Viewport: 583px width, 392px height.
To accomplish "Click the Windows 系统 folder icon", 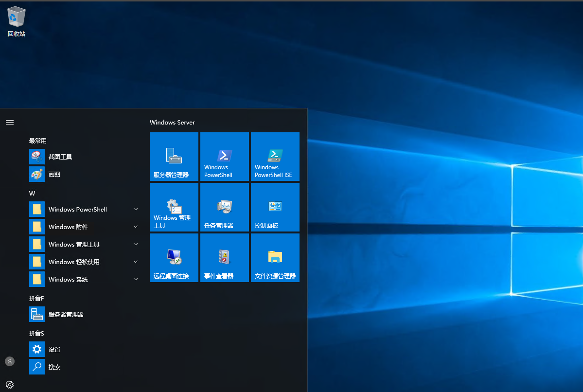I will [37, 279].
